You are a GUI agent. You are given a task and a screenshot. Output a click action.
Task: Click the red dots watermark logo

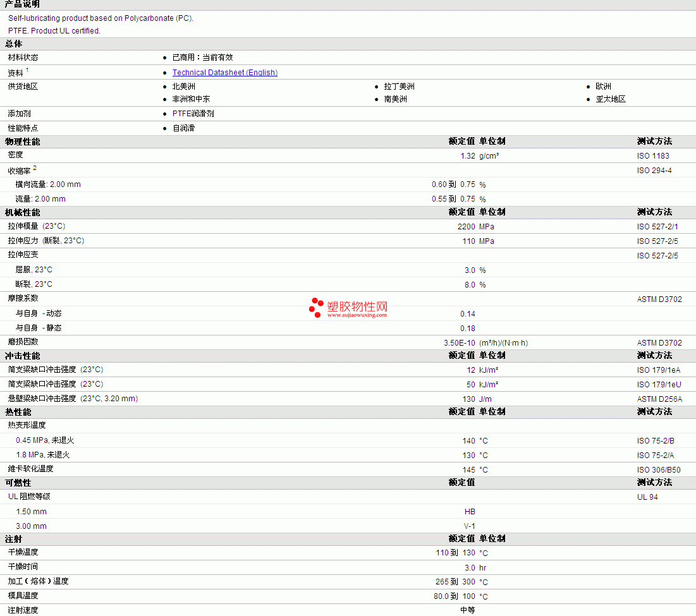(316, 307)
